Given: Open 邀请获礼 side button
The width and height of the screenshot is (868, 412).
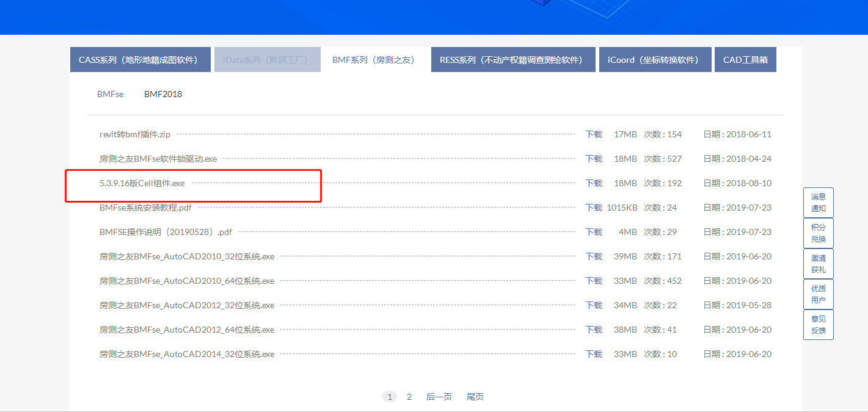Looking at the screenshot, I should coord(819,264).
